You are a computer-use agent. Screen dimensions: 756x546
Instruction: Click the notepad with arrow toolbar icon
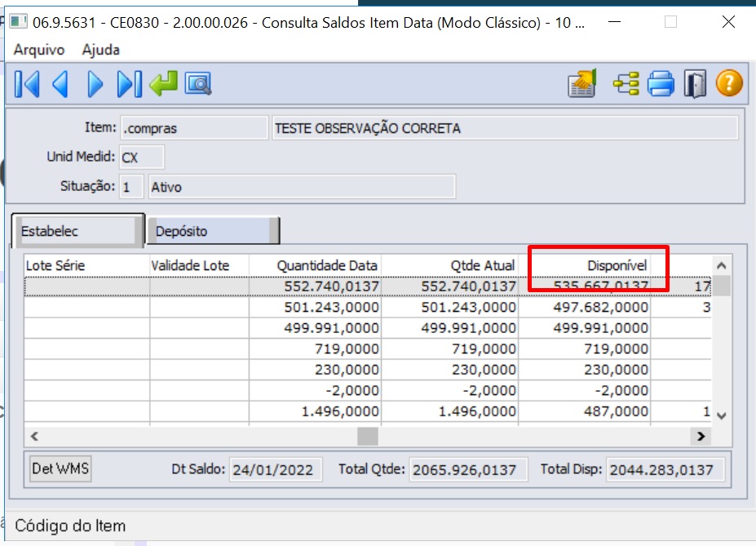click(582, 83)
